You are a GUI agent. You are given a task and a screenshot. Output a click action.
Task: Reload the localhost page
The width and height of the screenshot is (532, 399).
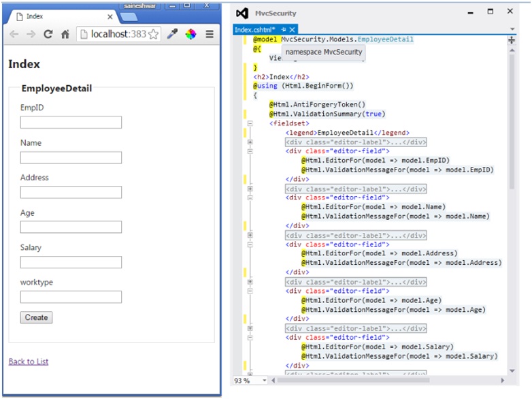click(48, 34)
